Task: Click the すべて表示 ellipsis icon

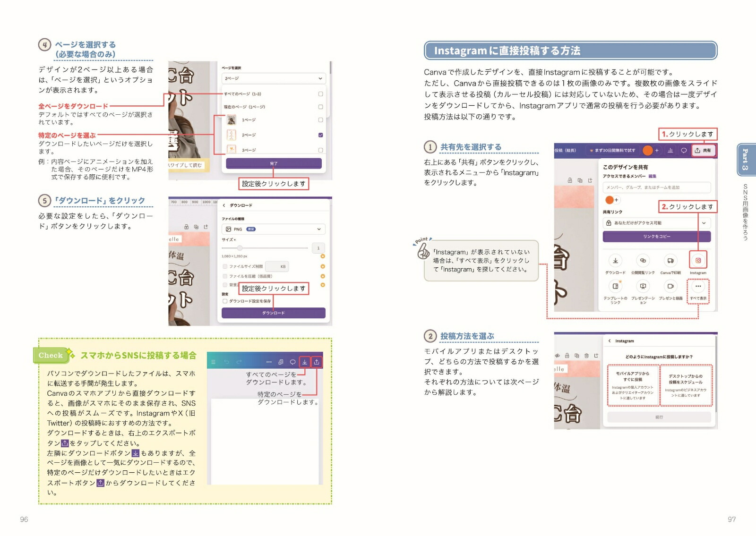Action: 698,286
